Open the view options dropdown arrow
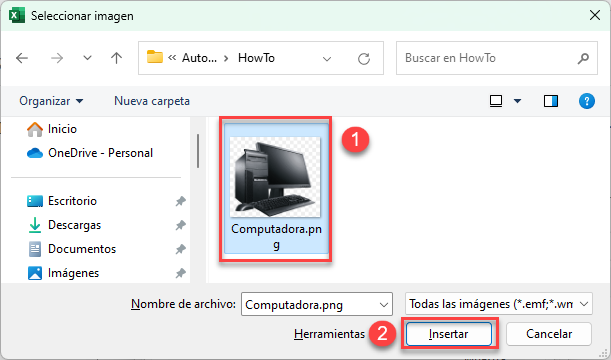 point(517,101)
